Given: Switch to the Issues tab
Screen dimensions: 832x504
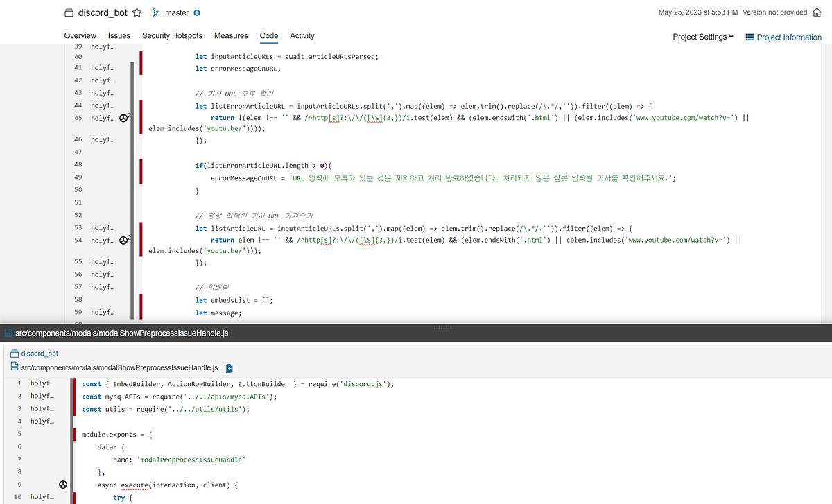Looking at the screenshot, I should (x=119, y=35).
